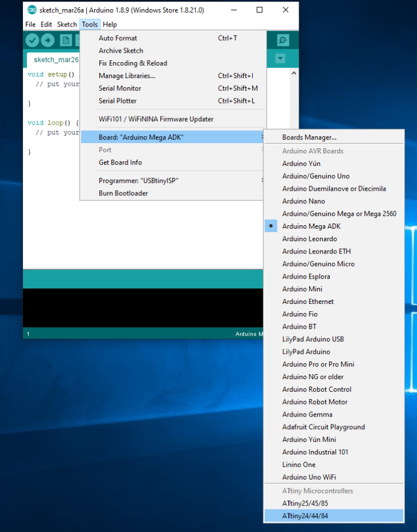Viewport: 417px width, 532px height.
Task: Select ATtiny25/45/85 board
Action: [x=334, y=503]
